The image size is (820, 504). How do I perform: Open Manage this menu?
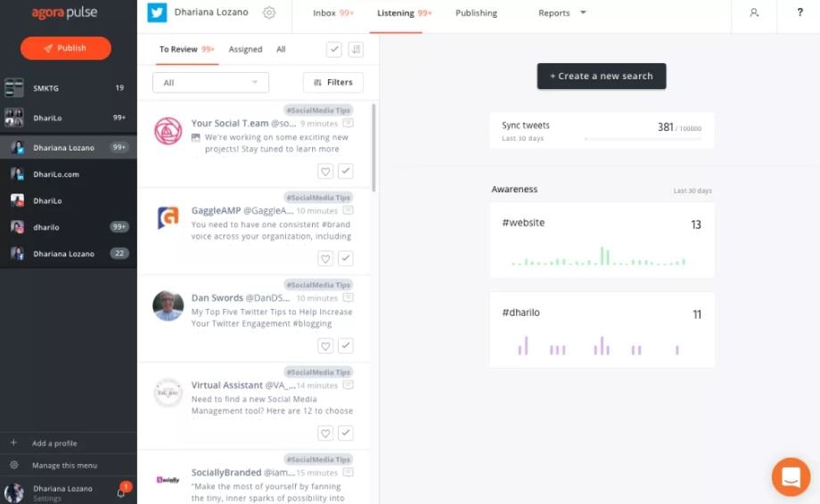(x=64, y=466)
